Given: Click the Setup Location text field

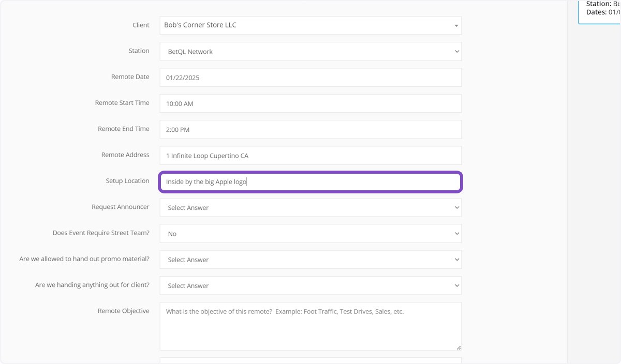Looking at the screenshot, I should (x=310, y=182).
